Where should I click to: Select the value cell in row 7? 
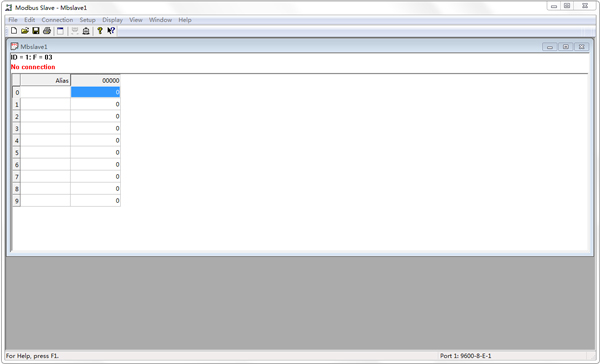point(95,176)
